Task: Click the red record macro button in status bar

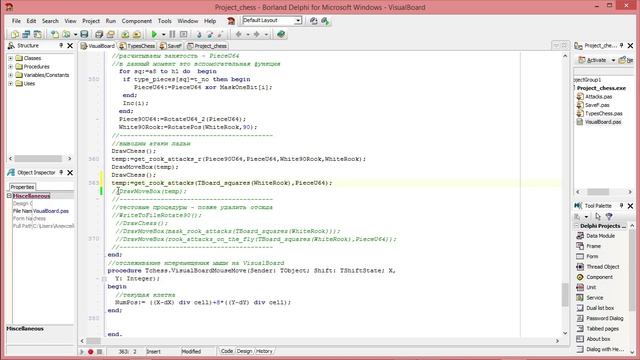Action: pyautogui.click(x=91, y=352)
